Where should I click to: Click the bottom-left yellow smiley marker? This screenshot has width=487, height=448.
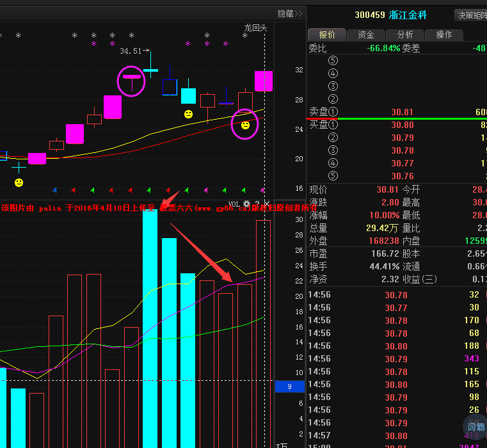pyautogui.click(x=19, y=183)
